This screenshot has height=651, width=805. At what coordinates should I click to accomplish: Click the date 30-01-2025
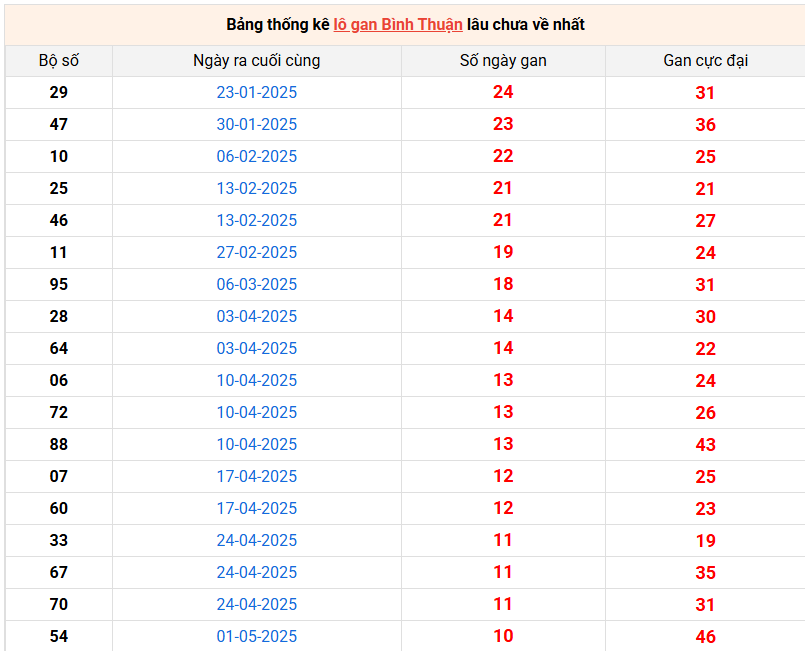click(257, 124)
